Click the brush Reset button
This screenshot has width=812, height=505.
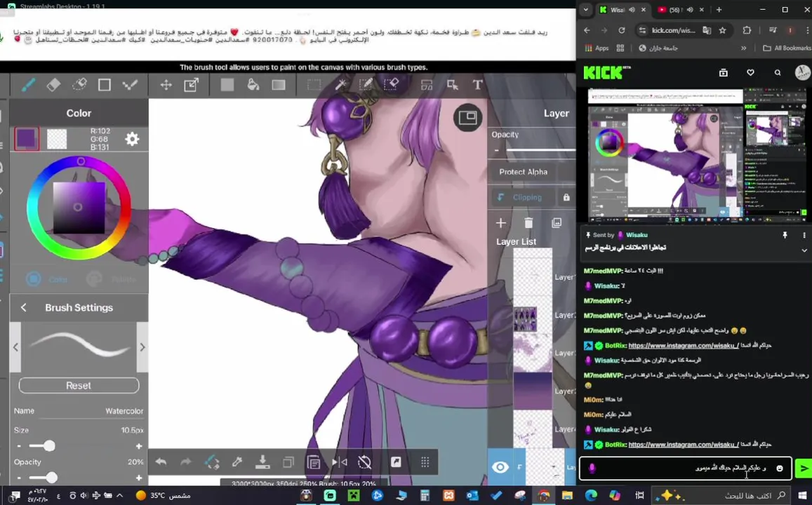79,386
